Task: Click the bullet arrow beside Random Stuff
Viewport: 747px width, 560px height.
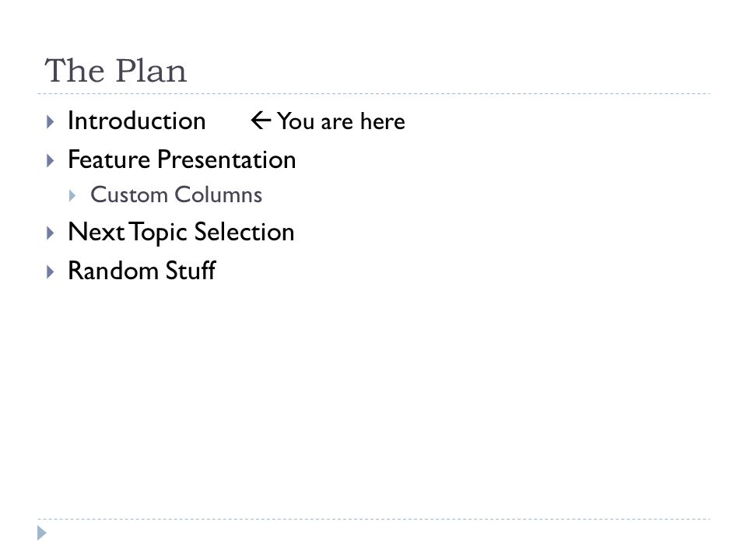Action: (50, 272)
